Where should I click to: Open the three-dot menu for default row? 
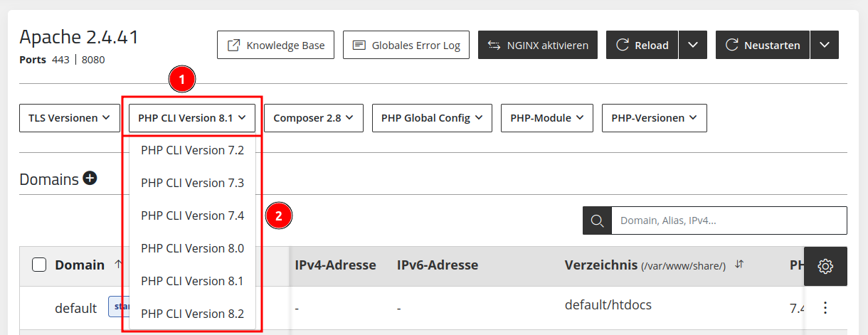pos(825,308)
